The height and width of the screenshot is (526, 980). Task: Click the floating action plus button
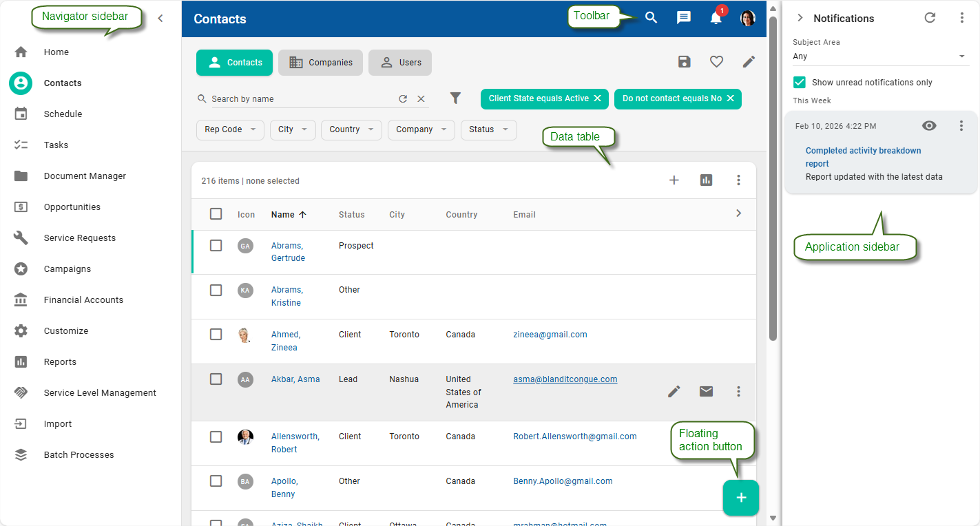coord(741,497)
